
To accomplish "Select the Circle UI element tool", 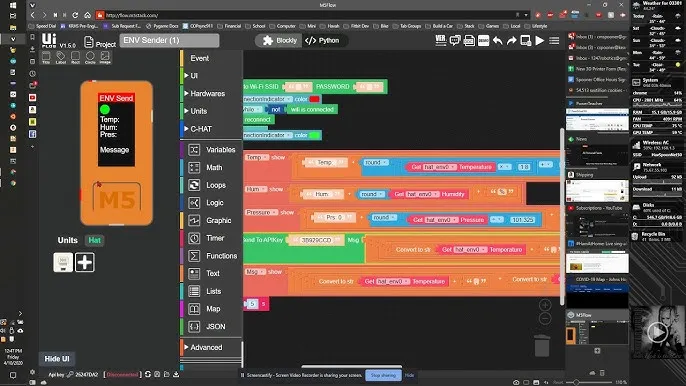I will tap(90, 57).
